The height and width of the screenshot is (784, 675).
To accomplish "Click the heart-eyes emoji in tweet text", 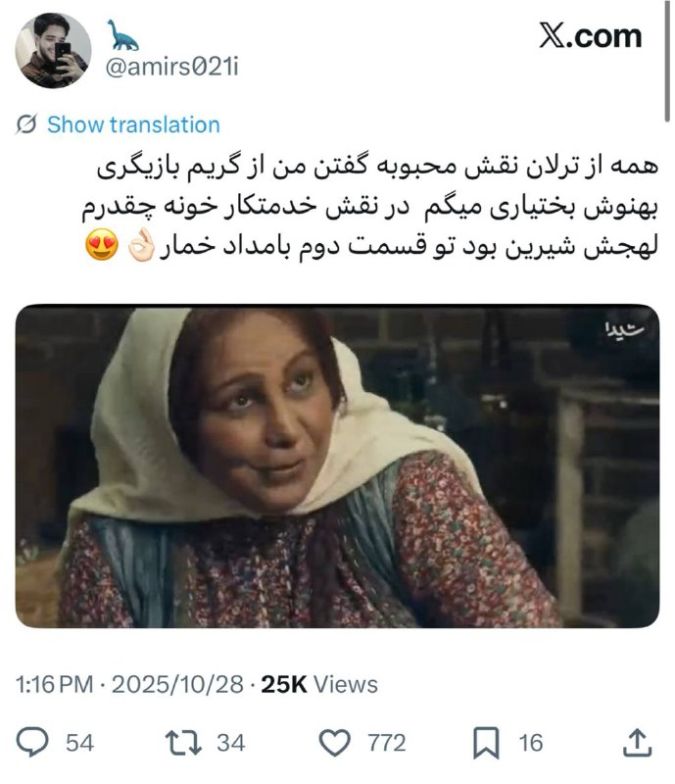I will point(102,245).
